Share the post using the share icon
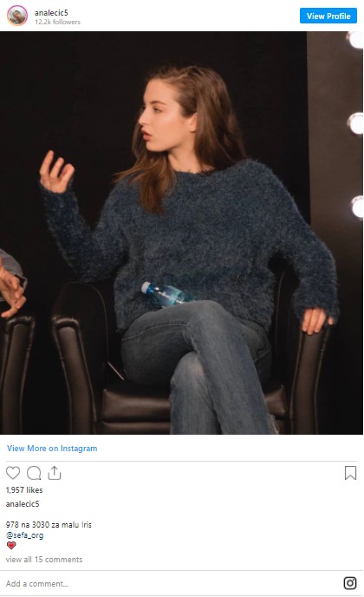This screenshot has height=597, width=364. pos(55,473)
